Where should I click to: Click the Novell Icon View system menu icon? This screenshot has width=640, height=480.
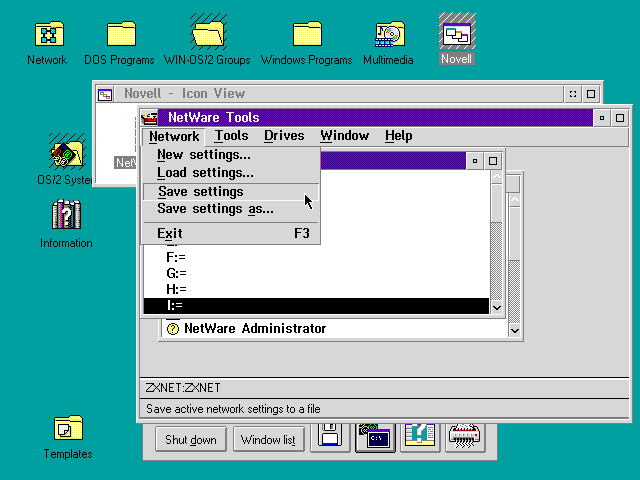pyautogui.click(x=105, y=94)
